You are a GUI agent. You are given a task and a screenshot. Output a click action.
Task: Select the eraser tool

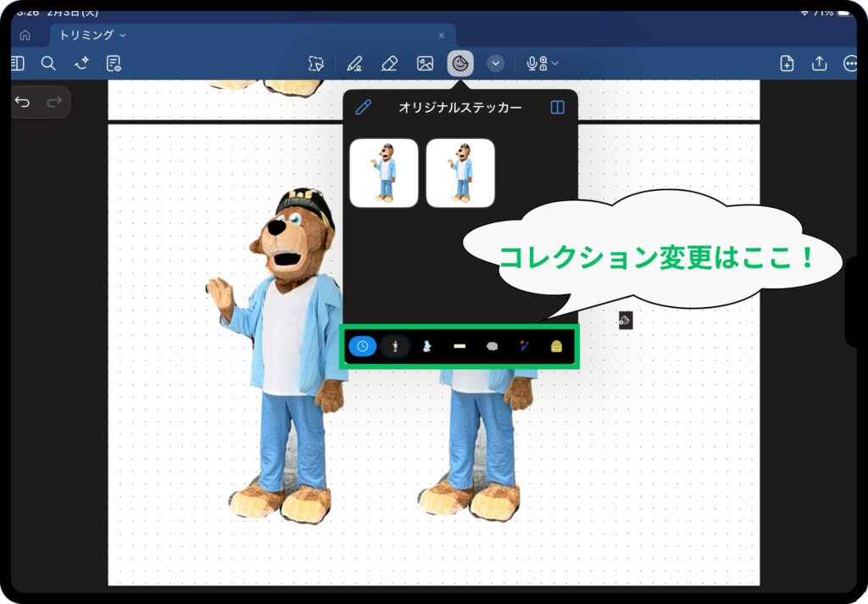[x=389, y=64]
